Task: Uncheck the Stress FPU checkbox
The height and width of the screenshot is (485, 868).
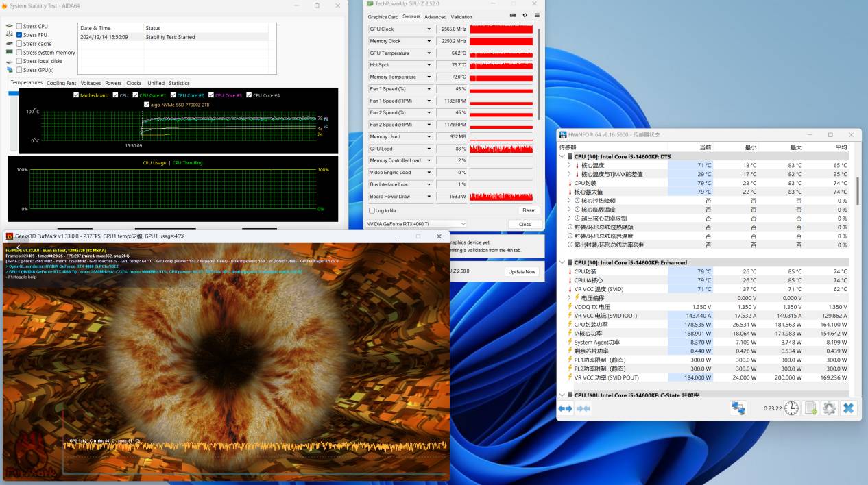Action: click(19, 35)
